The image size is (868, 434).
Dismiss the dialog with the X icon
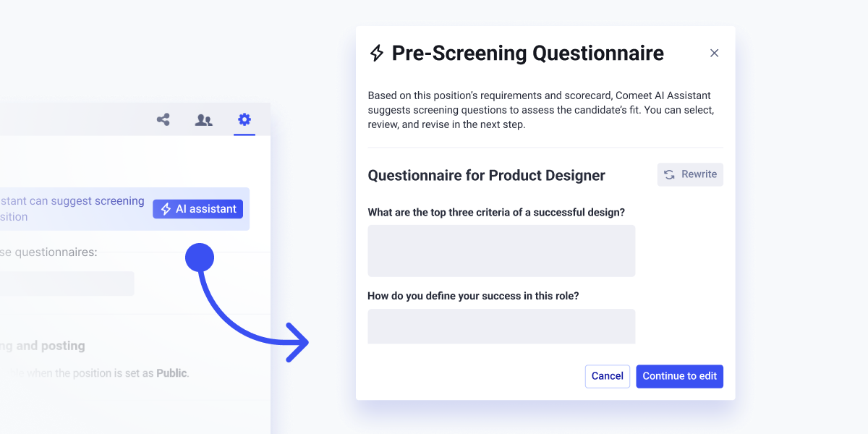[714, 53]
